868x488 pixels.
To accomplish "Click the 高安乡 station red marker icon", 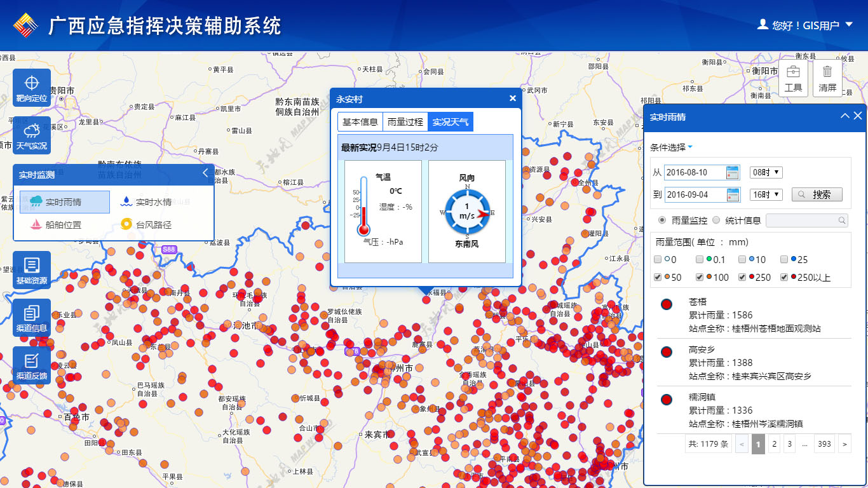I will click(667, 352).
